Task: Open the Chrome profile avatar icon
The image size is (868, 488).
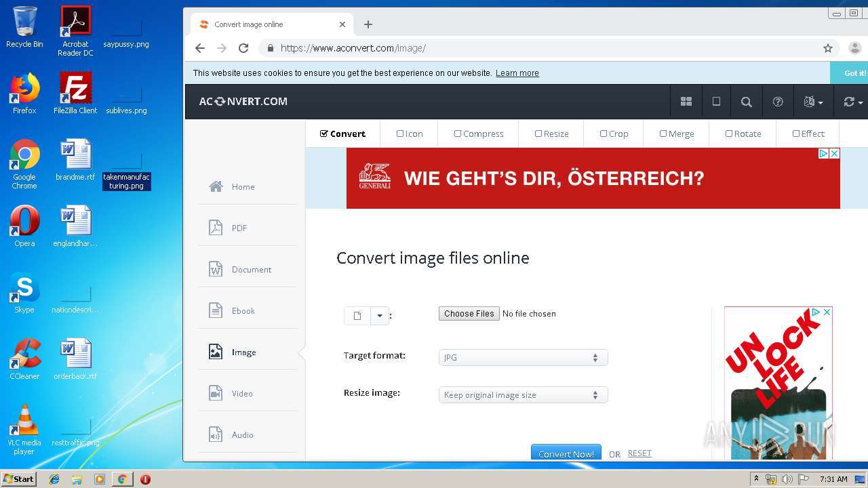Action: click(x=854, y=48)
